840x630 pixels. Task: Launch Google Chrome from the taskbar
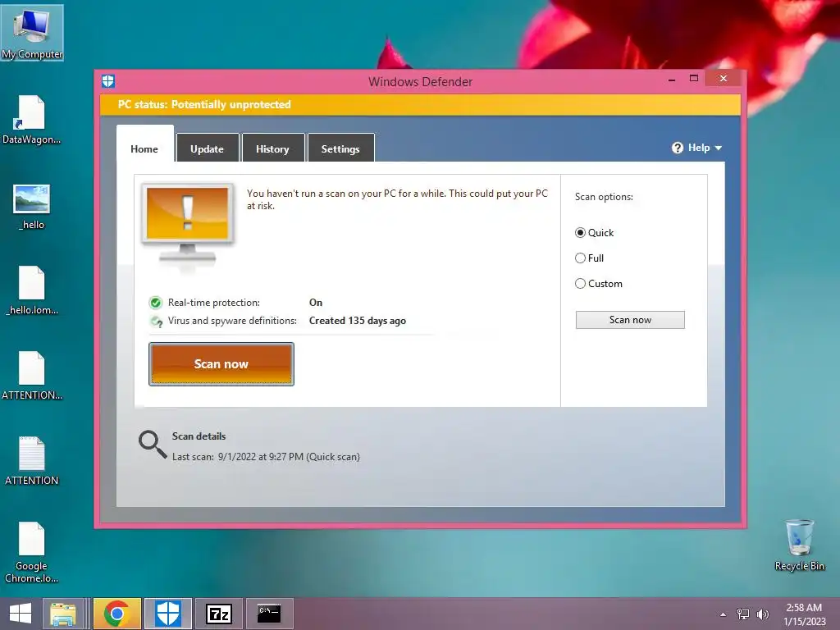pyautogui.click(x=116, y=614)
